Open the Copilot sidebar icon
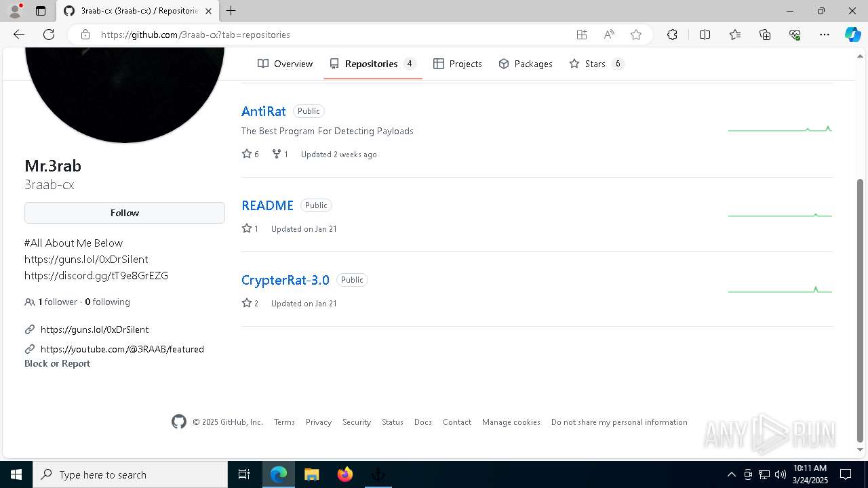This screenshot has width=868, height=488. click(852, 35)
